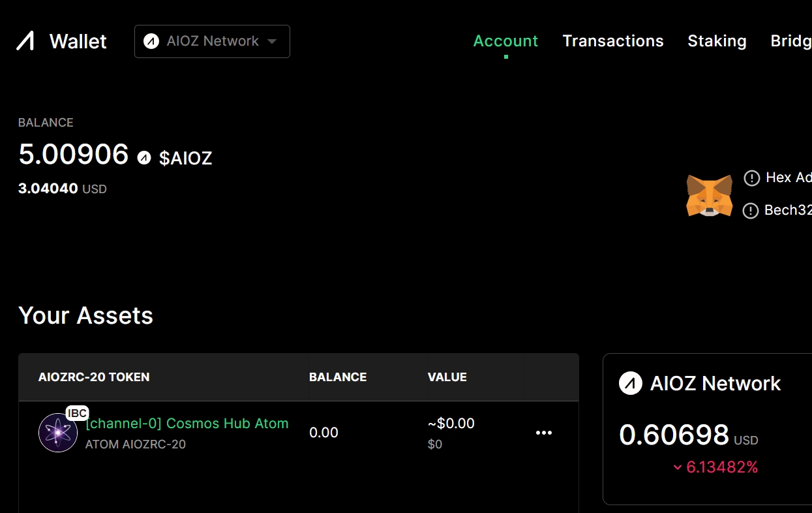This screenshot has width=812, height=513.
Task: Click the AIOZ coin icon beside $AIOZ balance
Action: point(144,157)
